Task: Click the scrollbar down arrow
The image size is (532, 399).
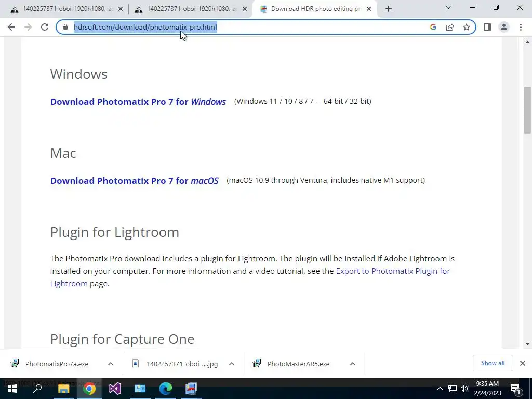Action: click(x=527, y=344)
